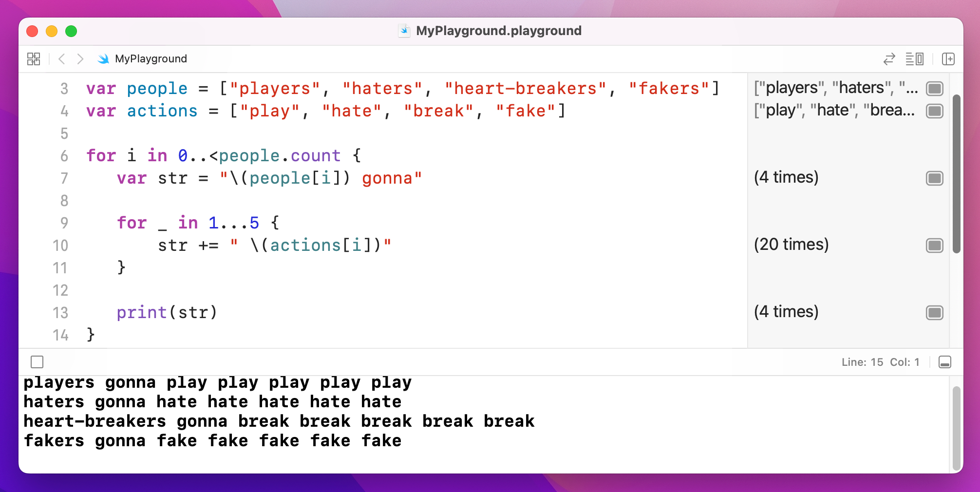Image resolution: width=980 pixels, height=492 pixels.
Task: Hide the debug console area
Action: [x=944, y=362]
